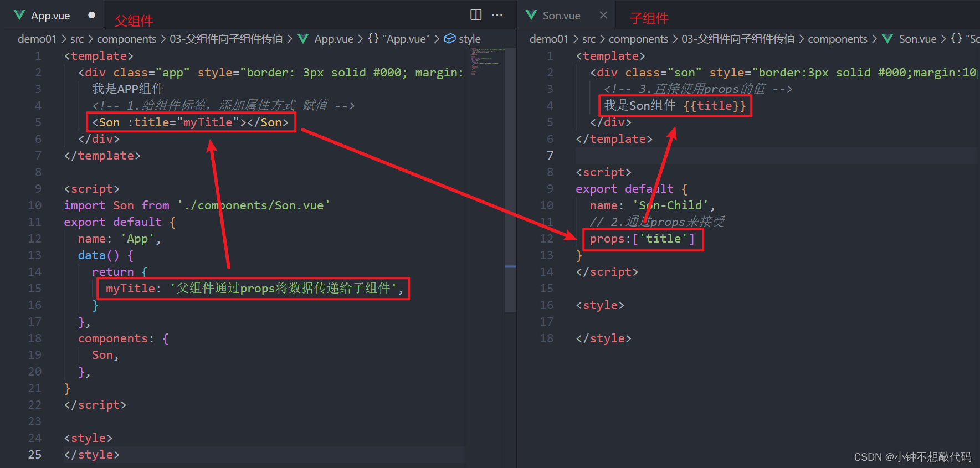The width and height of the screenshot is (980, 468).
Task: Click </script> closing tag in App.vue
Action: (x=95, y=404)
